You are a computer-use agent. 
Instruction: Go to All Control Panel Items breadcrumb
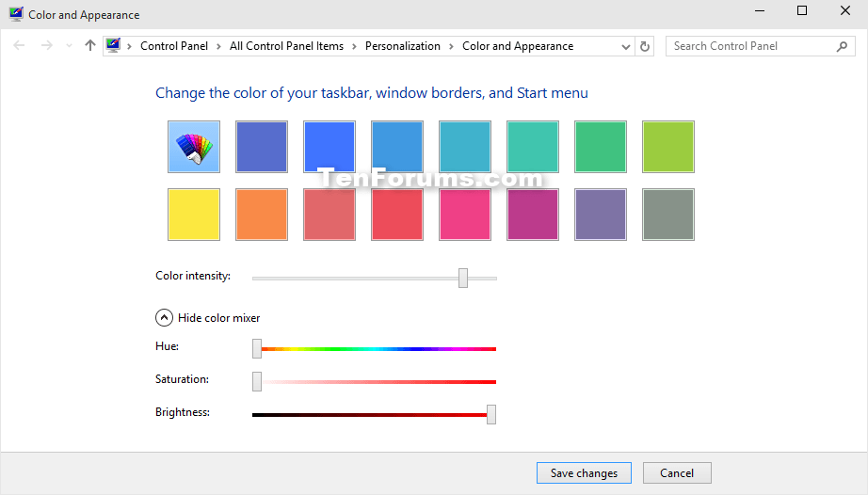(286, 46)
